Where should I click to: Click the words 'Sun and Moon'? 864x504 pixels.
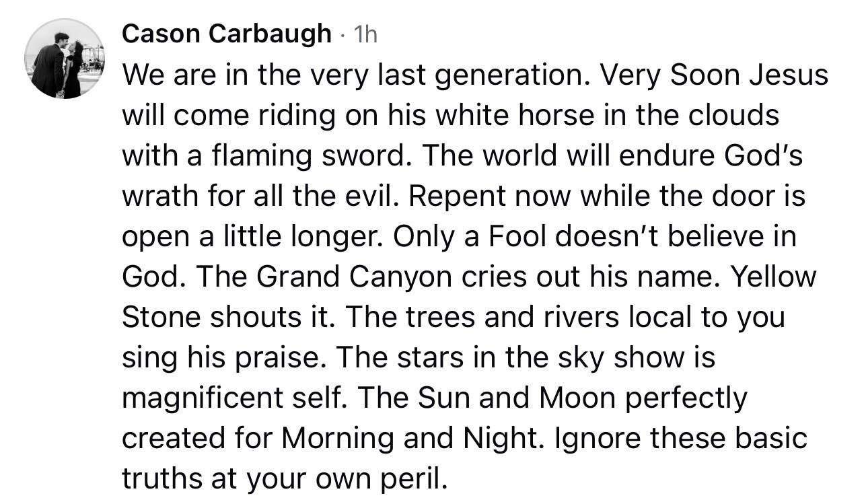coord(516,398)
